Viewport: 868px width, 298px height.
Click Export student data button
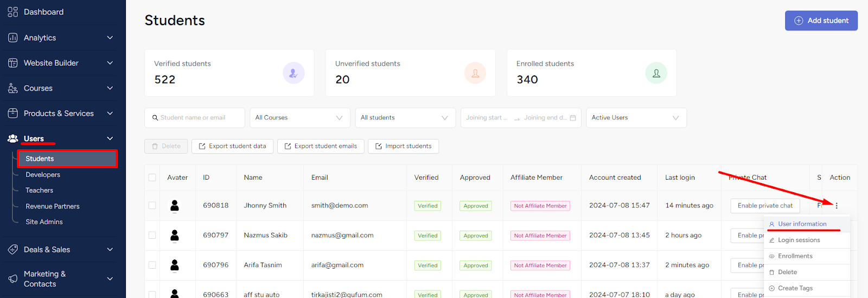(232, 147)
